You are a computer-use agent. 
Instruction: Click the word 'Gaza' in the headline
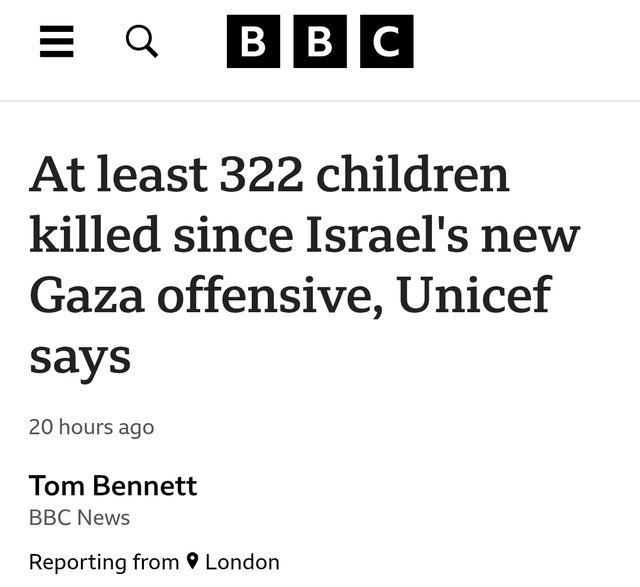(87, 295)
